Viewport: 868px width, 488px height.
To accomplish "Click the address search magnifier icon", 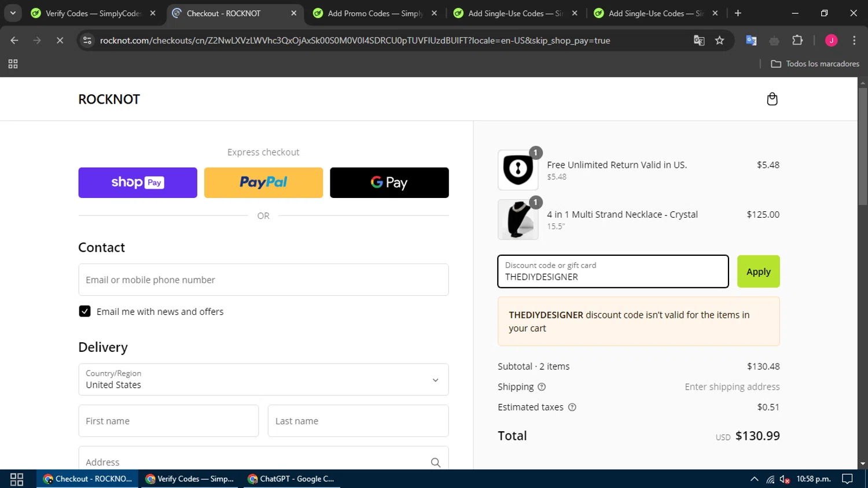I will (436, 462).
